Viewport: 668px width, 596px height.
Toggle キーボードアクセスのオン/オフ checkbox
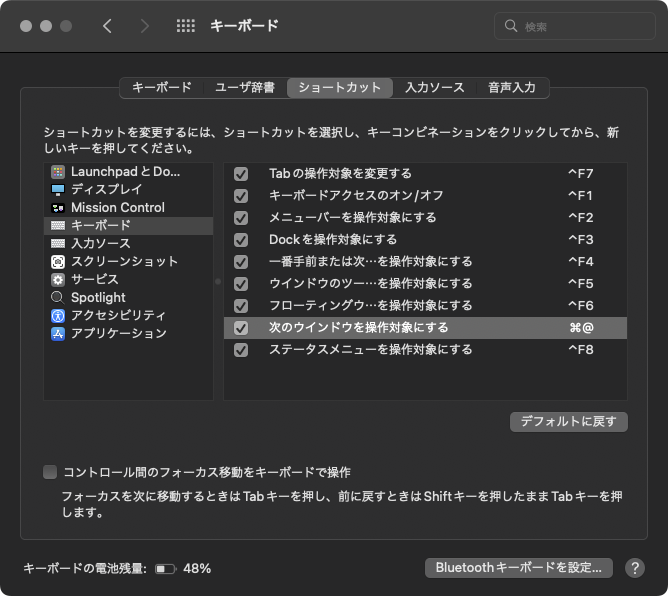241,196
